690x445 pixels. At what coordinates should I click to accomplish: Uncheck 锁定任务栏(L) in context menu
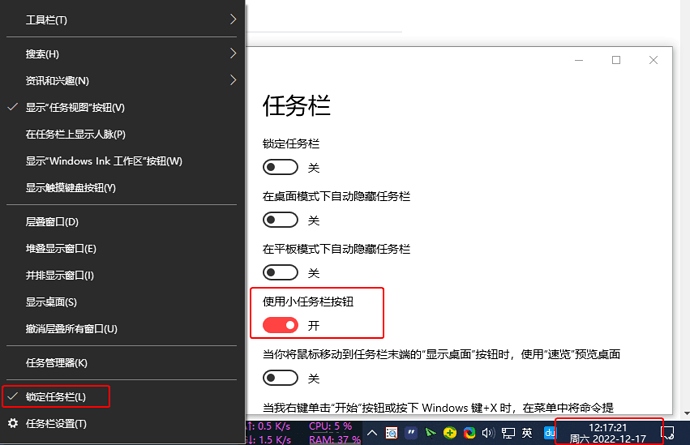(x=121, y=397)
